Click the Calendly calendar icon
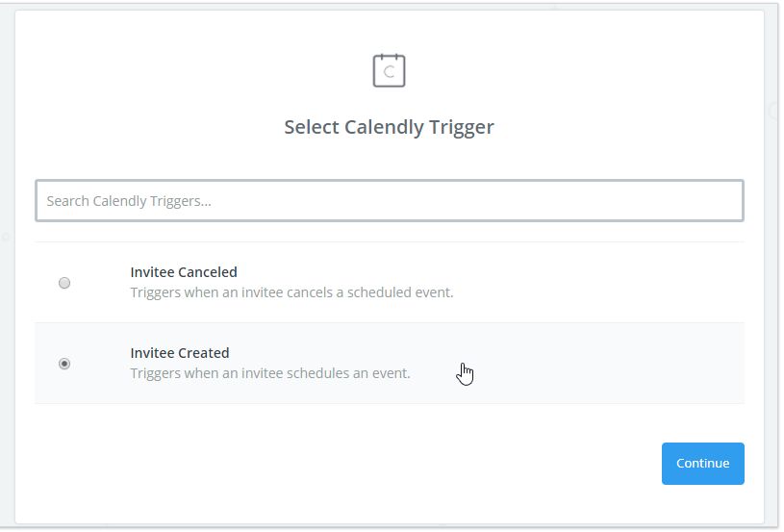This screenshot has height=532, width=784. 389,70
